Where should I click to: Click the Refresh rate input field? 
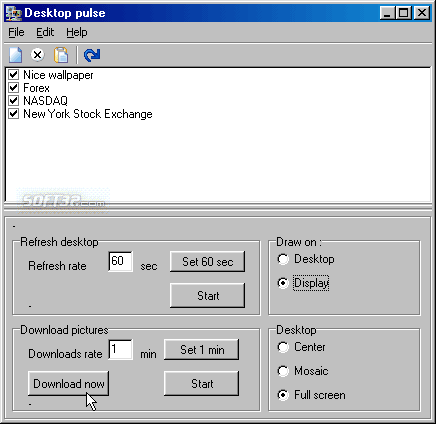[x=120, y=261]
